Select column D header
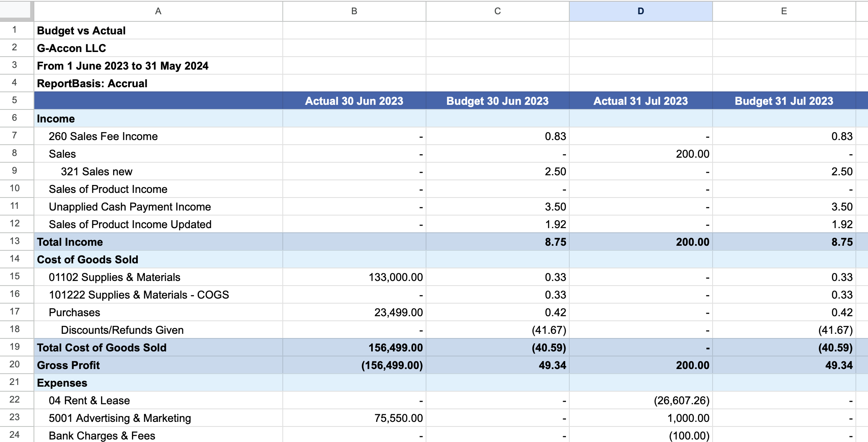This screenshot has height=442, width=868. [x=641, y=11]
